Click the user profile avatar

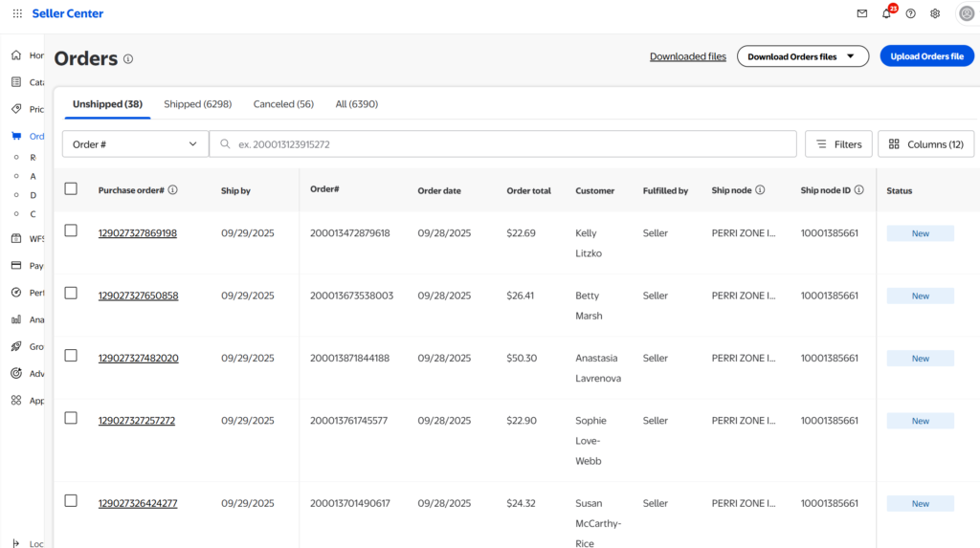pos(967,13)
